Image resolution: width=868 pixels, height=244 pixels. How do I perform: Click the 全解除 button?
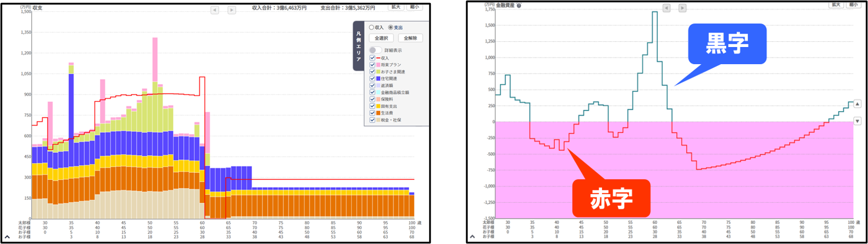point(411,38)
